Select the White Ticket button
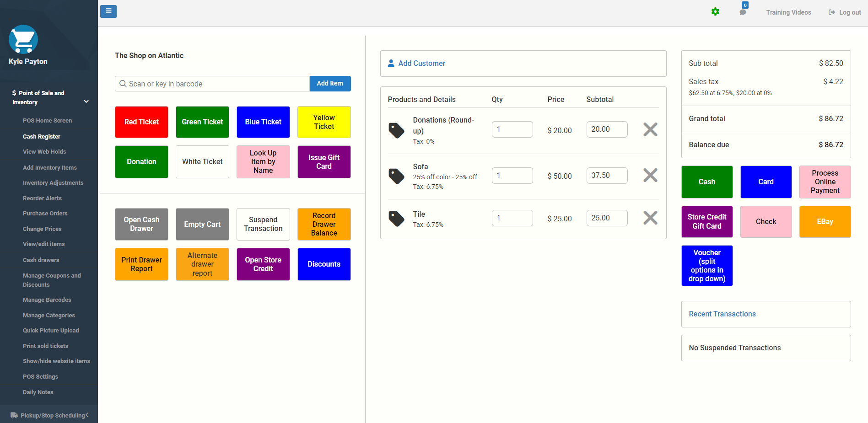868x423 pixels. [202, 162]
